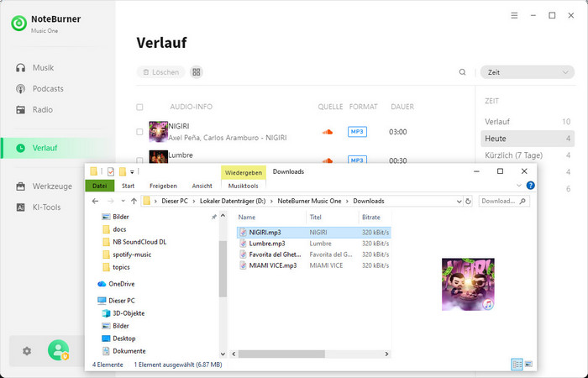Click chevron after Dieser PC in address bar
The image size is (588, 378).
tap(194, 202)
